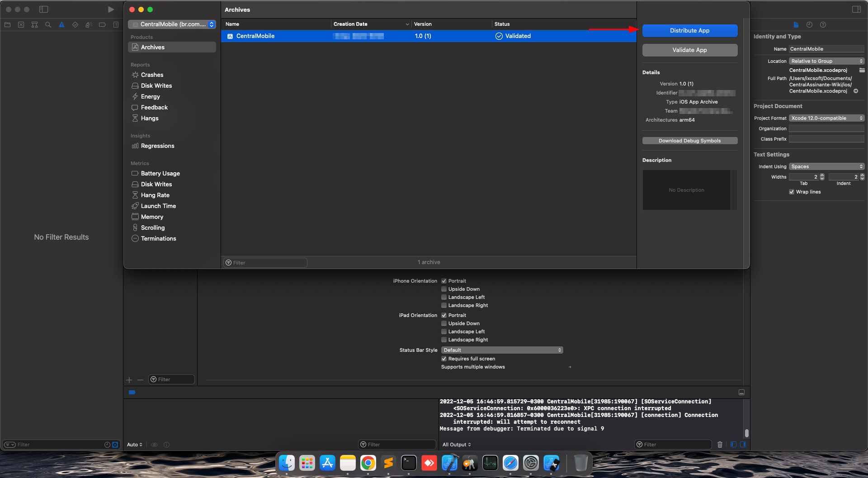The height and width of the screenshot is (478, 868).
Task: Click the Validate App button
Action: [x=690, y=50]
